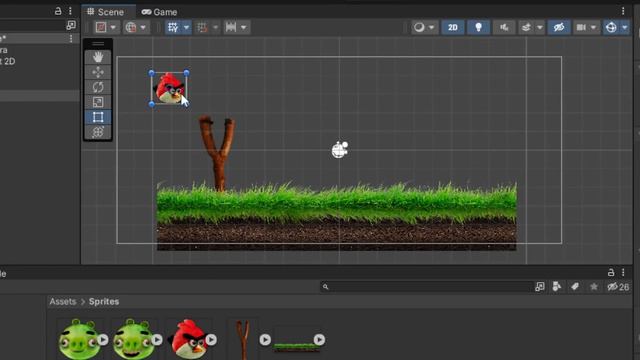Select the second green pig sprite thumbnail
The width and height of the screenshot is (640, 360).
tap(134, 340)
